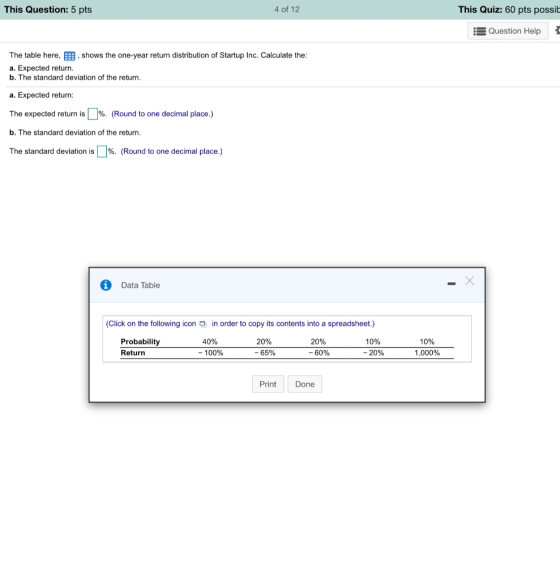Click the '4 of 12' question counter
This screenshot has width=560, height=580.
point(287,10)
